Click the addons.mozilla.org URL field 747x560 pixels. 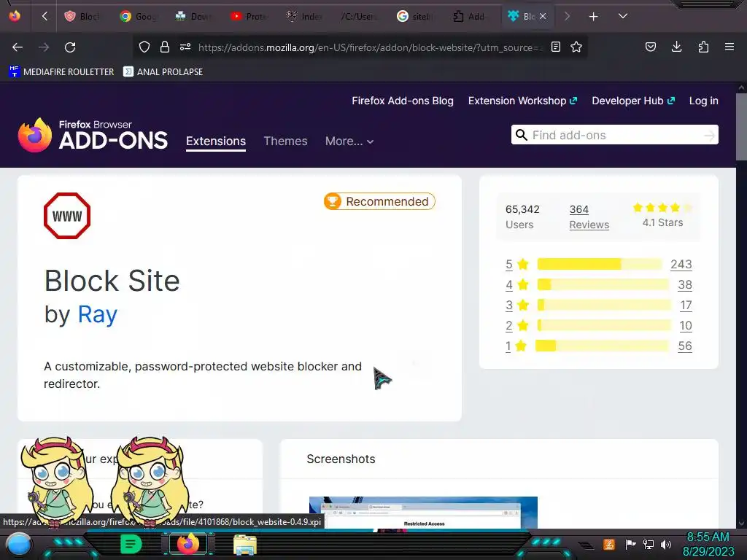click(x=370, y=47)
